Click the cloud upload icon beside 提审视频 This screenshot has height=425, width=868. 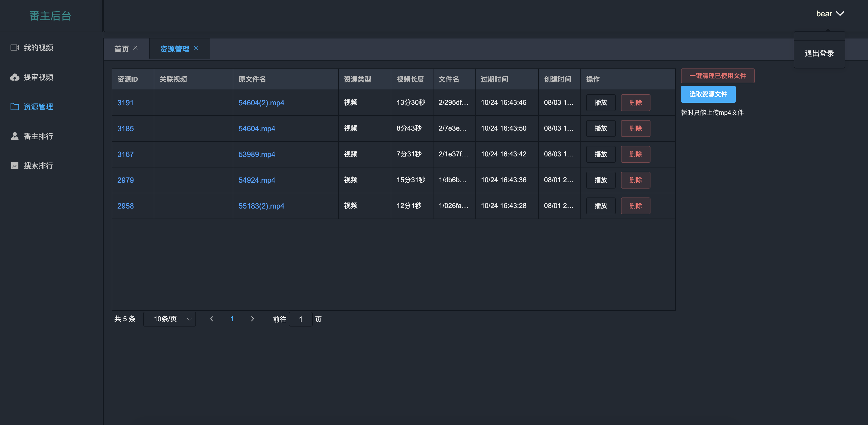click(x=14, y=77)
